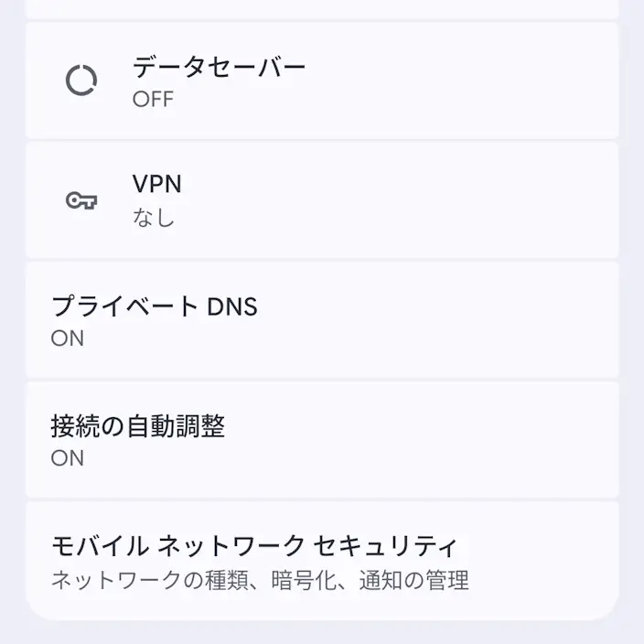
Task: Open プライベート DNS settings
Action: click(322, 320)
